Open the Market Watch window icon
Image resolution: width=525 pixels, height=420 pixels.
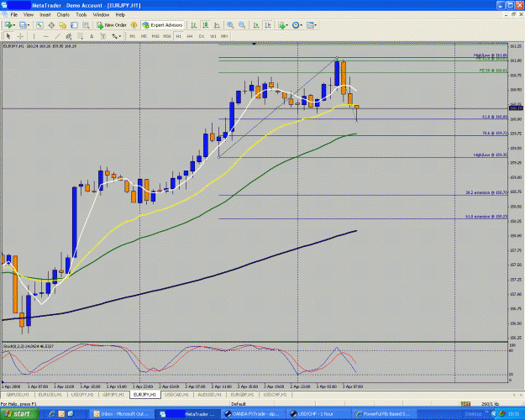39,25
